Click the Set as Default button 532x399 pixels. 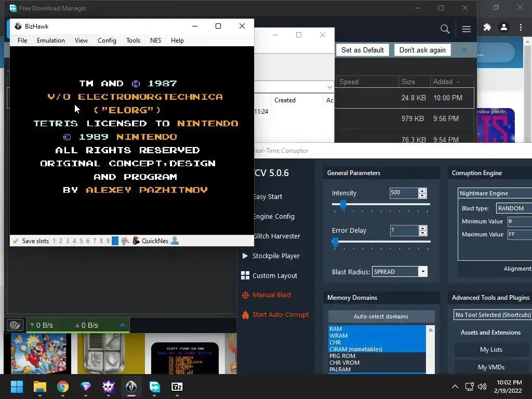362,50
